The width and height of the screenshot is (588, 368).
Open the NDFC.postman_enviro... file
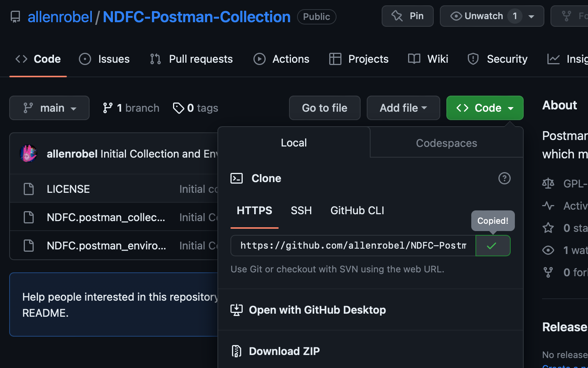click(106, 246)
